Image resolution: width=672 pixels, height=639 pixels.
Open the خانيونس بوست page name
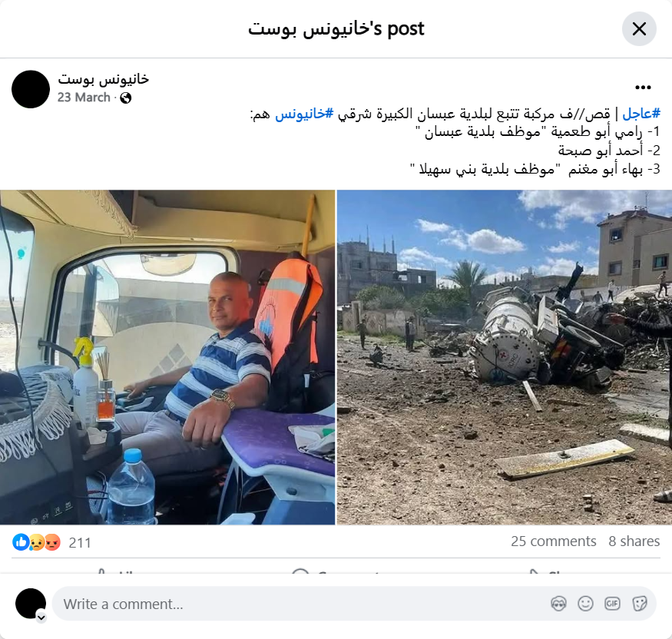(103, 79)
